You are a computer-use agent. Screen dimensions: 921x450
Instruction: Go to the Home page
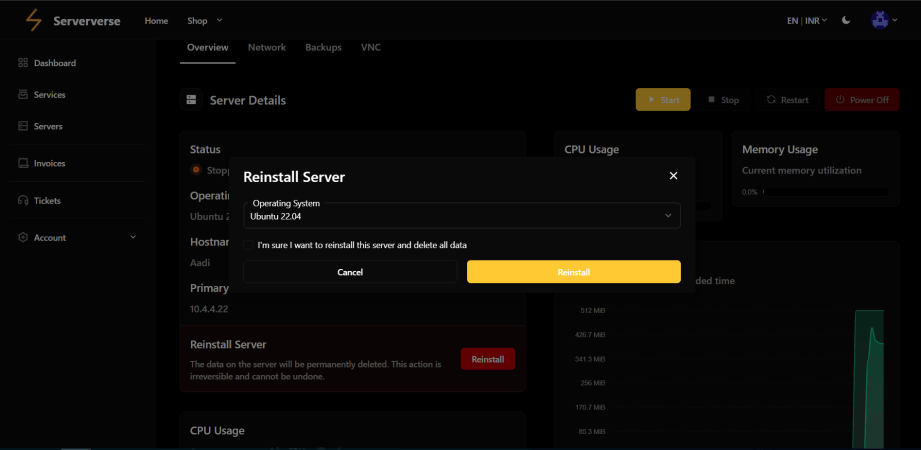pyautogui.click(x=156, y=21)
